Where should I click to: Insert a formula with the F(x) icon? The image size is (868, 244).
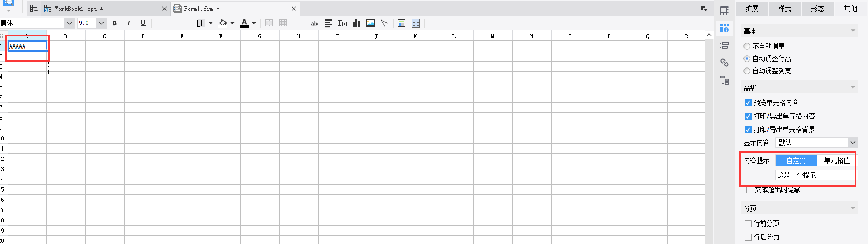click(x=342, y=23)
